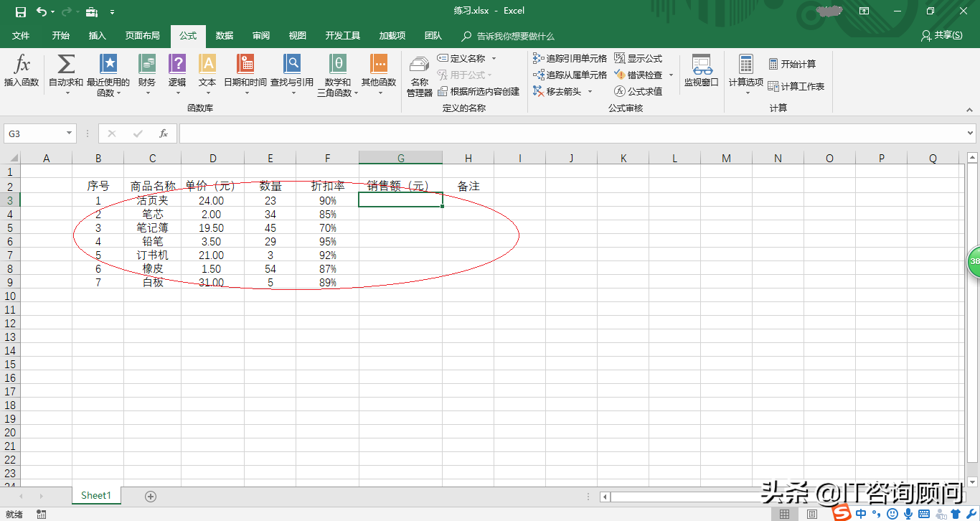Open Ribbon Display Options button
This screenshot has width=980, height=521.
(x=864, y=11)
